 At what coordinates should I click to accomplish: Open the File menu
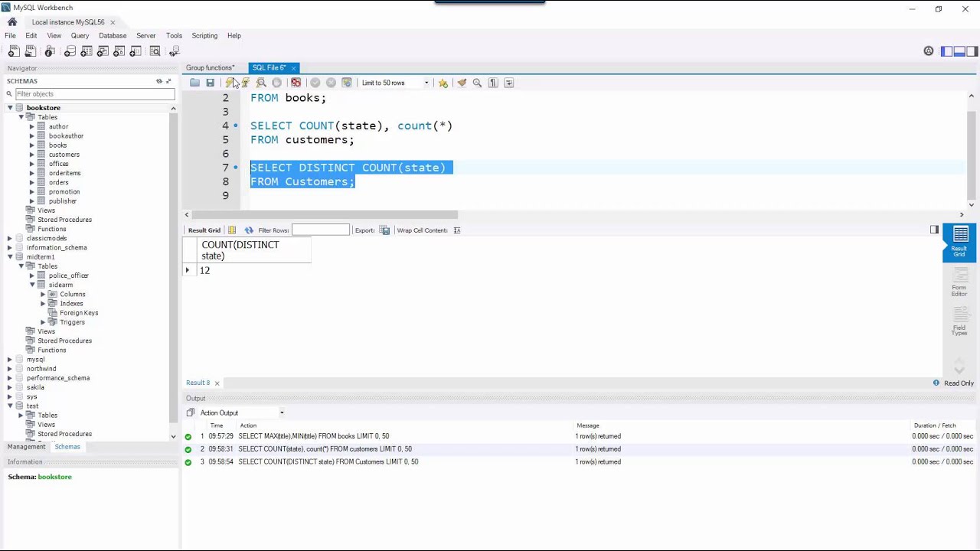click(11, 36)
